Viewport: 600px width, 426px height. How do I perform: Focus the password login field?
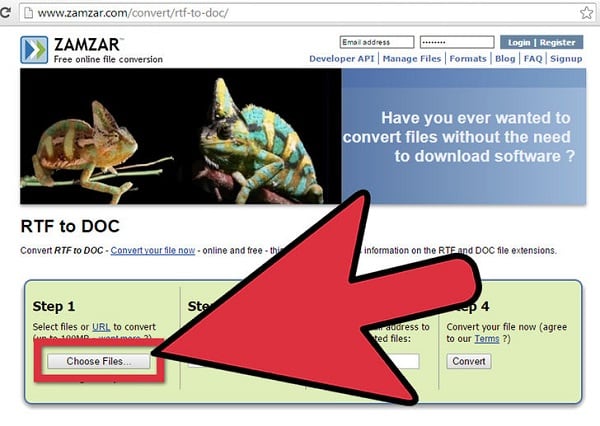pyautogui.click(x=457, y=42)
